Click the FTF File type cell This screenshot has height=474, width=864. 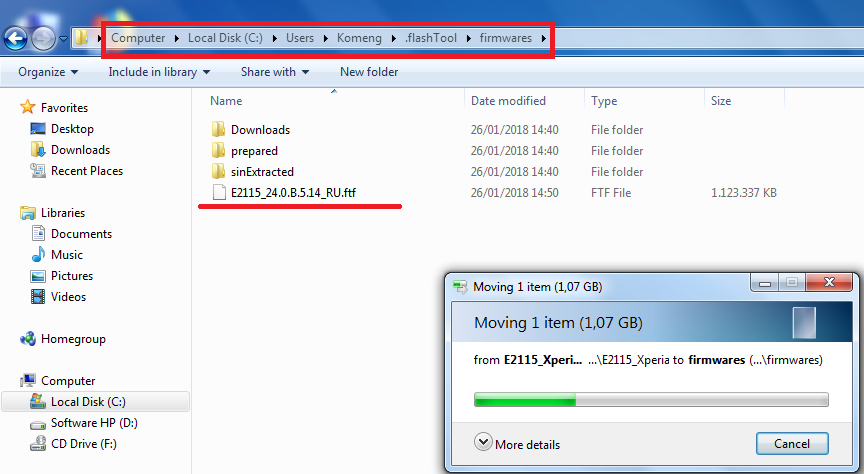point(611,193)
